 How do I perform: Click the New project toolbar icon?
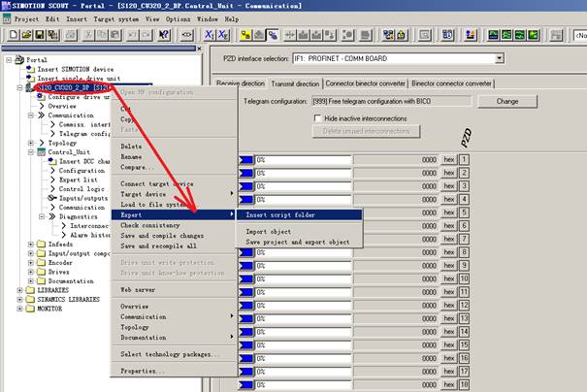point(11,36)
